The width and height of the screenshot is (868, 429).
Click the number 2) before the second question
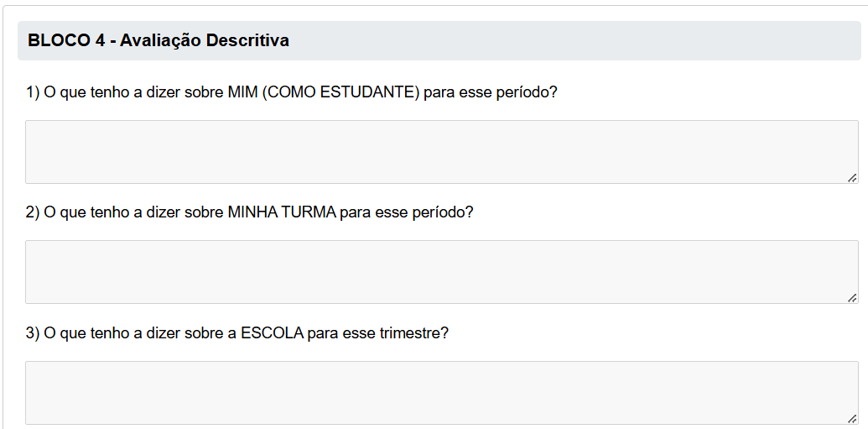pyautogui.click(x=33, y=212)
